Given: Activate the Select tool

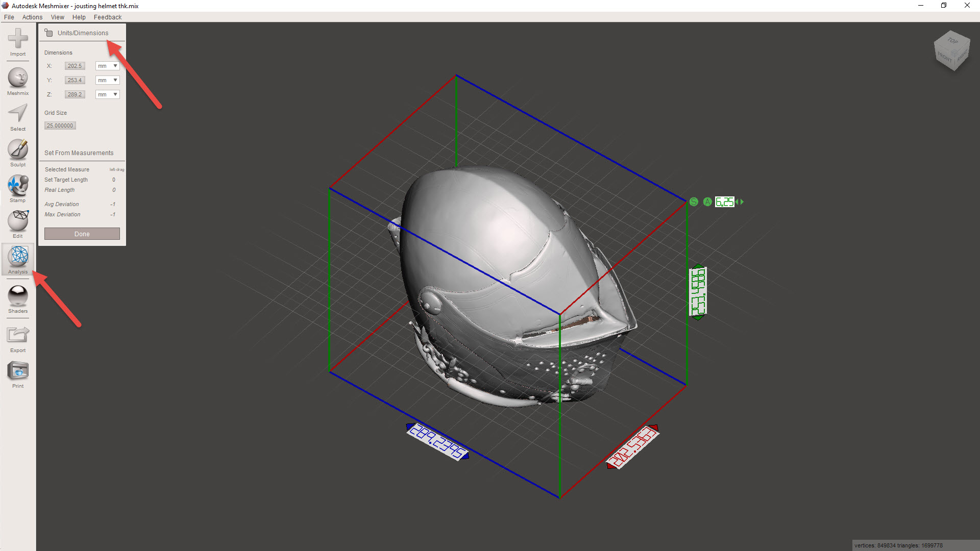Looking at the screenshot, I should click(18, 115).
